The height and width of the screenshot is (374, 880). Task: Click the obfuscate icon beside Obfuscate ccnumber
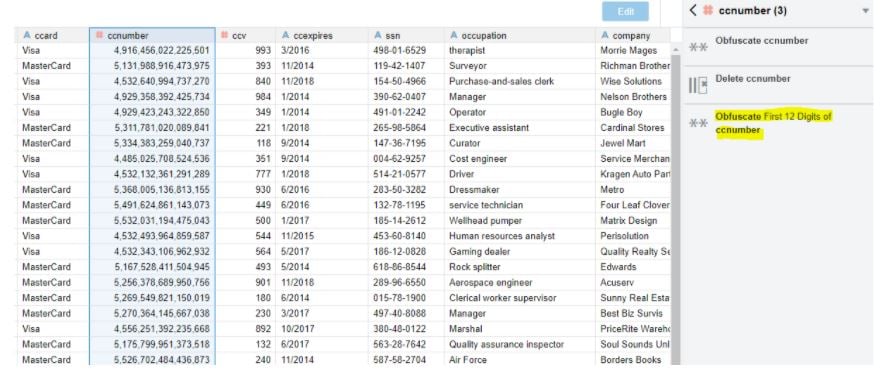(x=698, y=47)
